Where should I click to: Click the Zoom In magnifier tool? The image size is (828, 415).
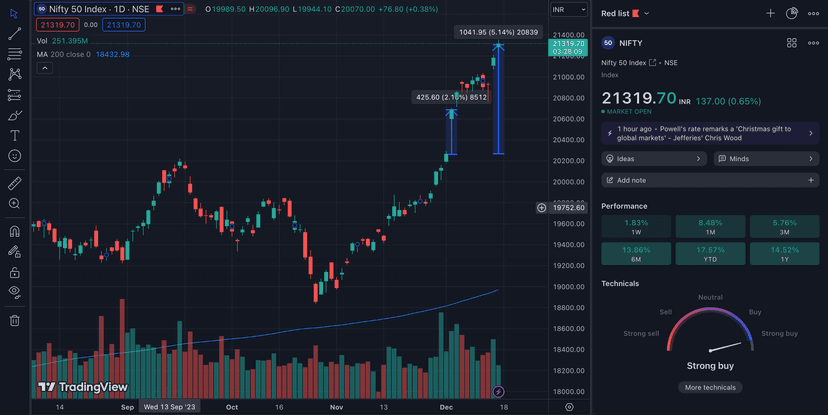(14, 204)
